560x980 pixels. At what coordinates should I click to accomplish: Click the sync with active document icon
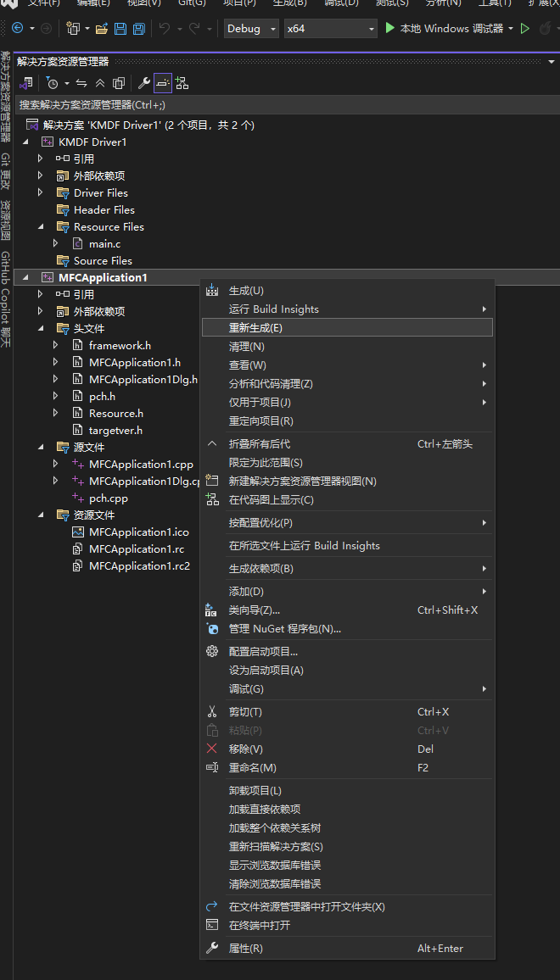pos(81,83)
